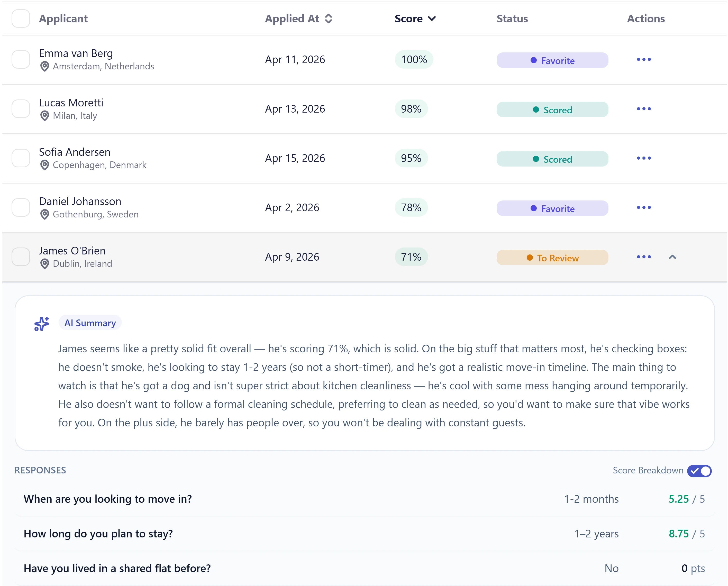Click location pin next to Copenhagen, Denmark

point(44,165)
